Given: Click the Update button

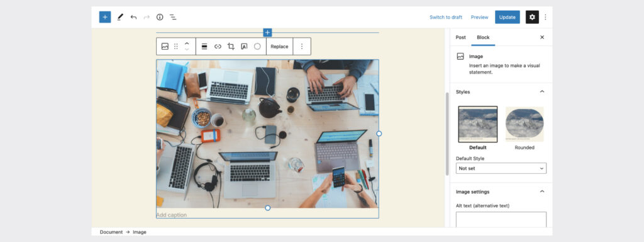Looking at the screenshot, I should (508, 17).
